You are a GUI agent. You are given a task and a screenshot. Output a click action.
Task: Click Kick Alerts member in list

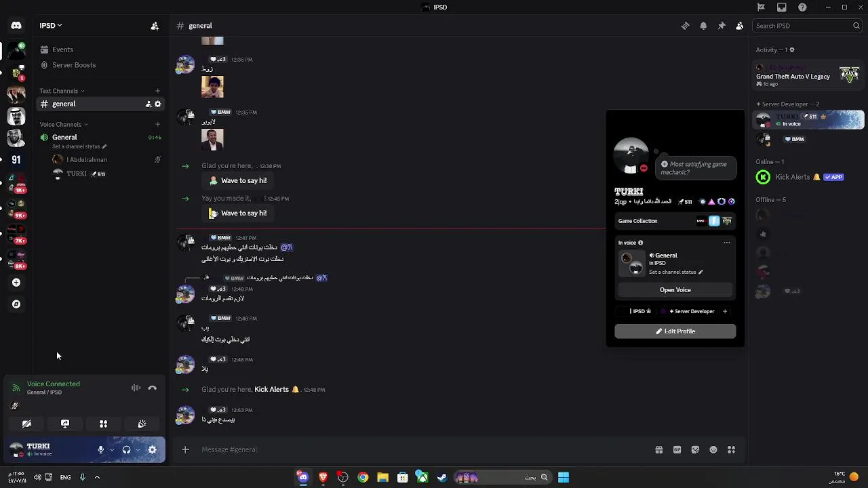click(808, 177)
